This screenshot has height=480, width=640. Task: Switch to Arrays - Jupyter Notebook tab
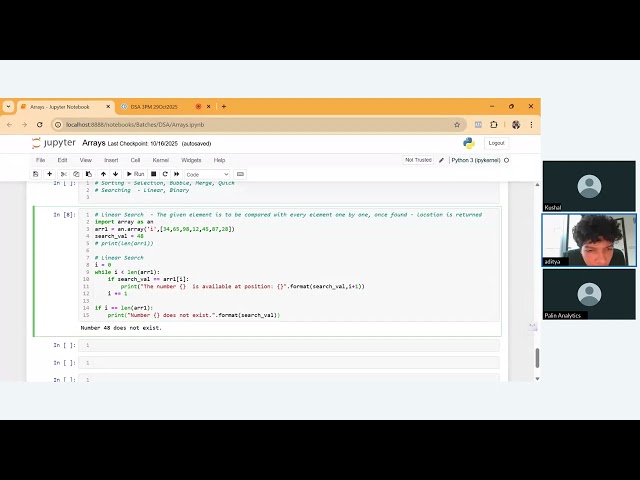tap(65, 107)
